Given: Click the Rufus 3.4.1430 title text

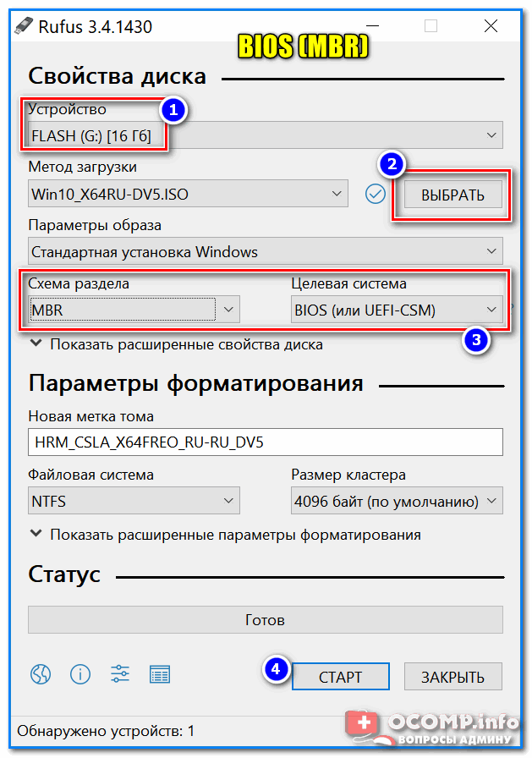Looking at the screenshot, I should (x=96, y=26).
